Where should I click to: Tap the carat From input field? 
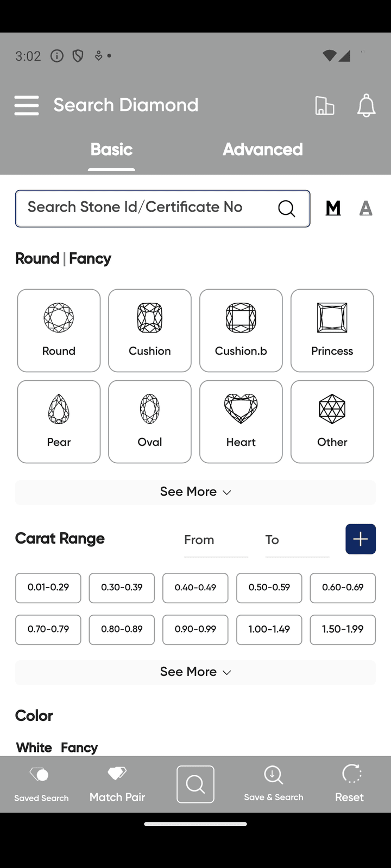coord(216,540)
